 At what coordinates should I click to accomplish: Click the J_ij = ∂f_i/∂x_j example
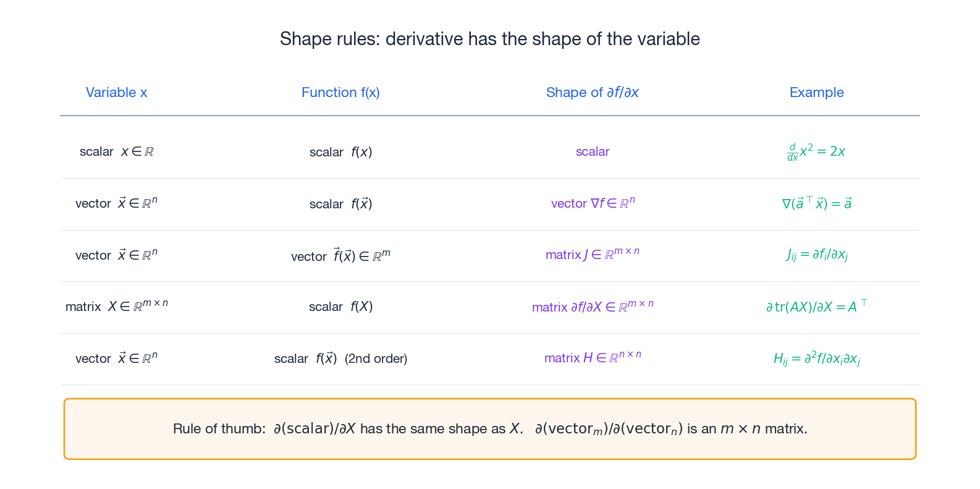(816, 255)
